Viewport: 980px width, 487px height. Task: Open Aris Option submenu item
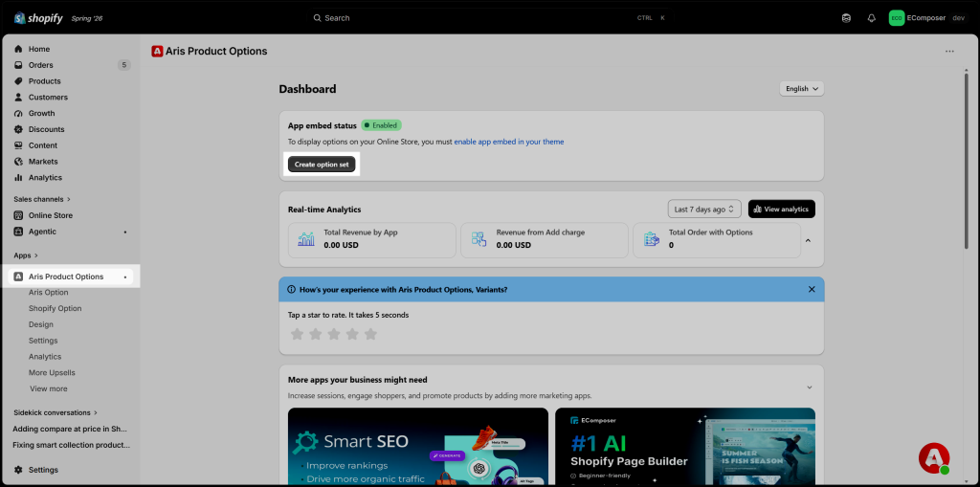[x=48, y=292]
